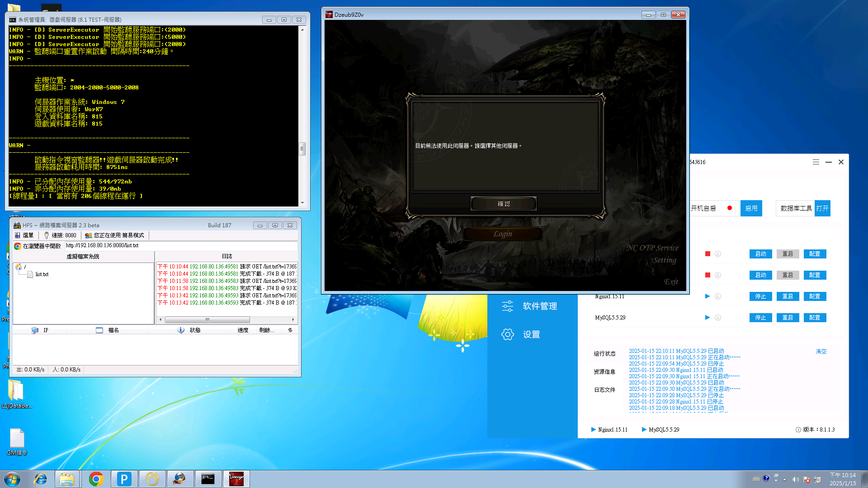
Task: Click 配置 in the second service row
Action: coord(815,275)
